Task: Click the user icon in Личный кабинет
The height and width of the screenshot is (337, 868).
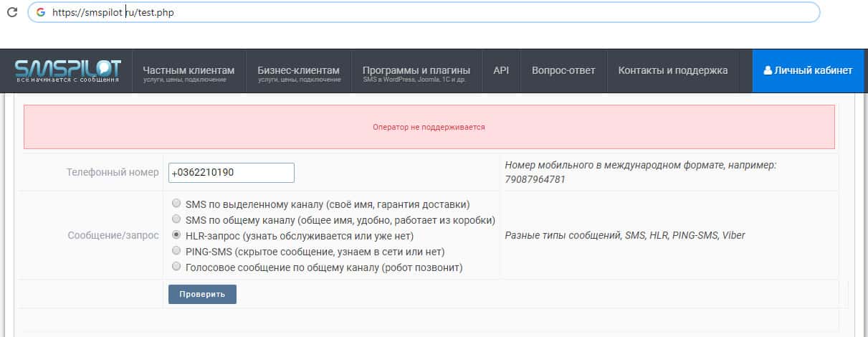Action: coord(768,70)
